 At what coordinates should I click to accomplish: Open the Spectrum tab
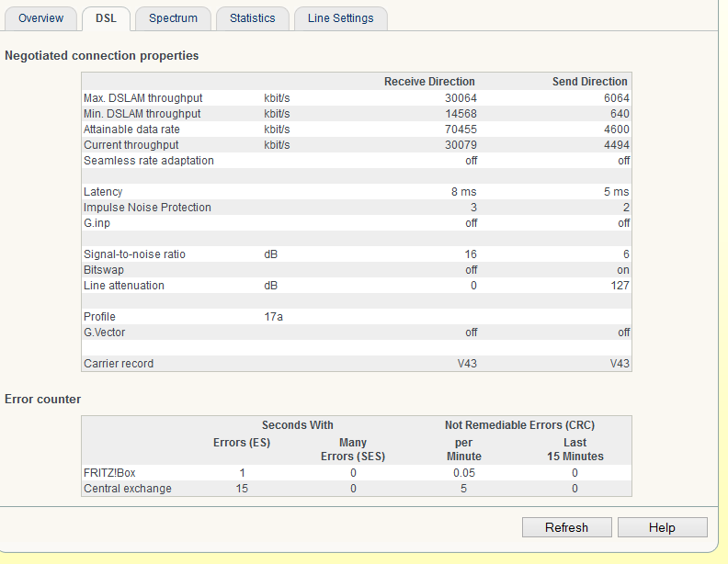coord(173,18)
